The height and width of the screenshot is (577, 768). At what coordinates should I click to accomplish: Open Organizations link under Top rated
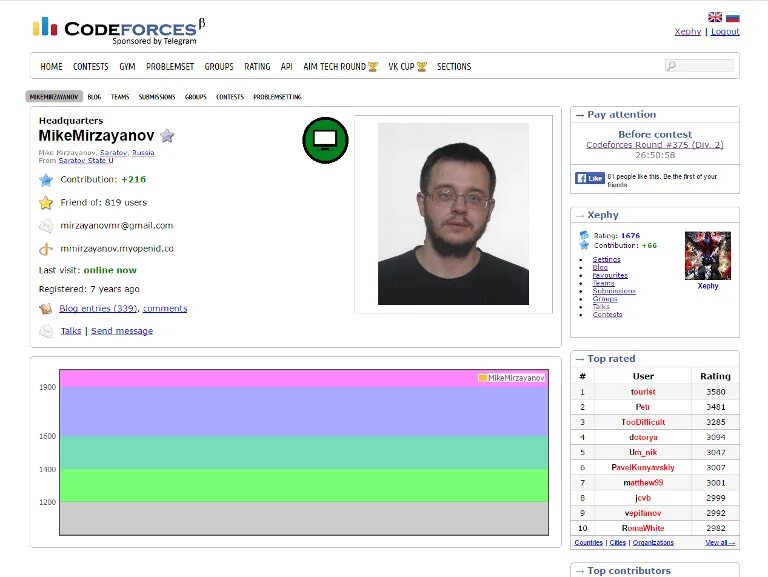(x=653, y=542)
